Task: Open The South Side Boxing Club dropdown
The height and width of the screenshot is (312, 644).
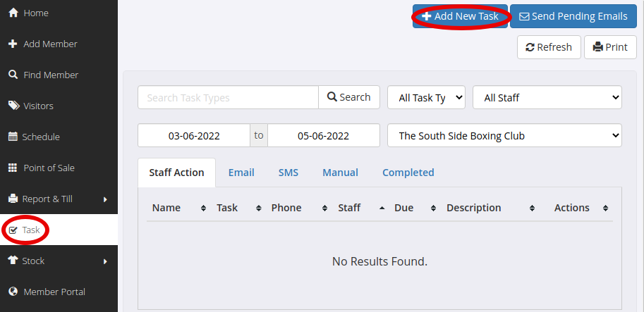Action: 504,135
